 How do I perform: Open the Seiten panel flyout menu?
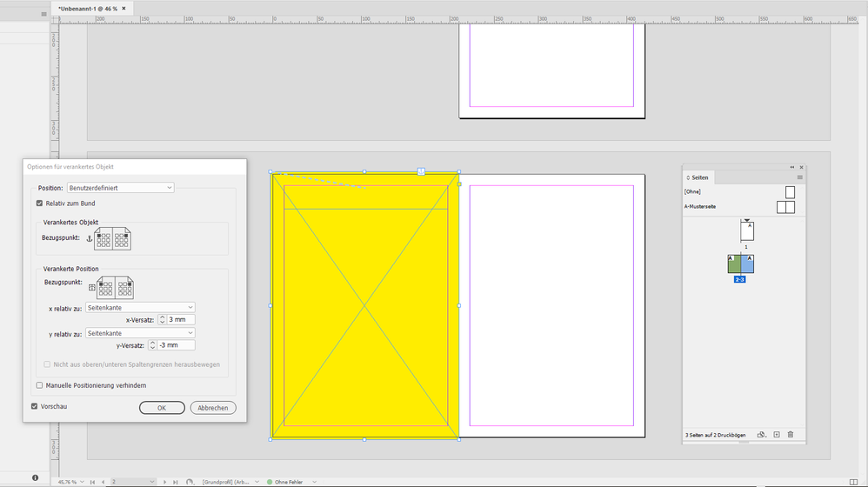pos(799,177)
